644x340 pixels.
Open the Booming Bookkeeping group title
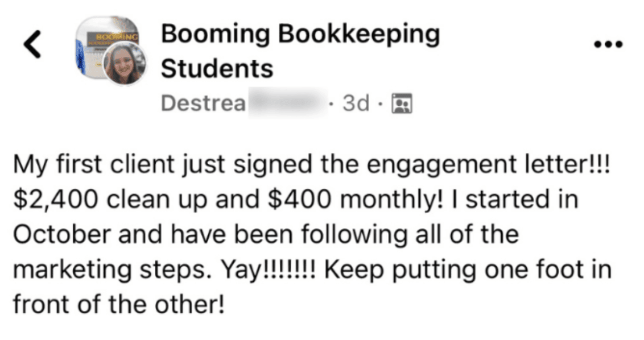tap(300, 35)
